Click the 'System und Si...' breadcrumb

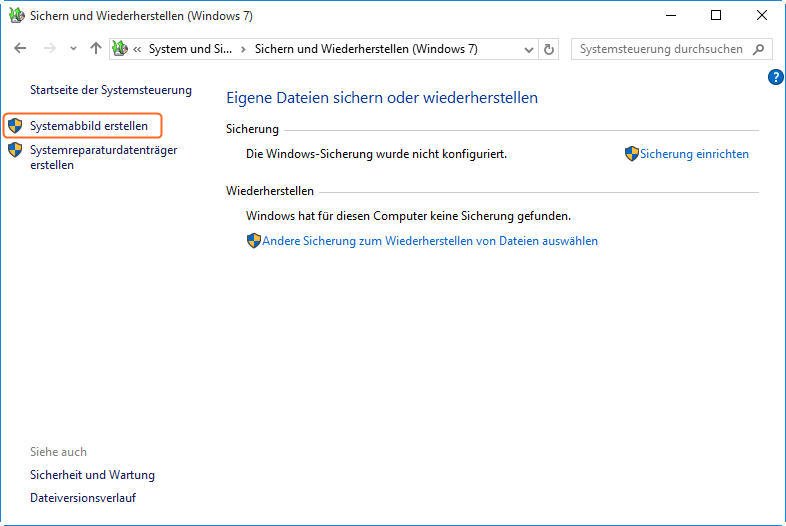coord(190,49)
